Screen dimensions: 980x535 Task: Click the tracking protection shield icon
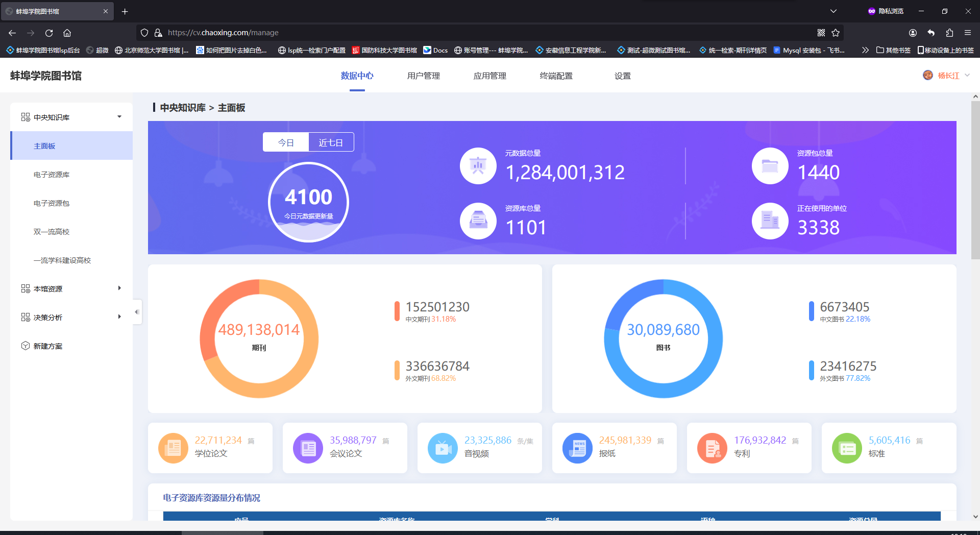[x=144, y=33]
